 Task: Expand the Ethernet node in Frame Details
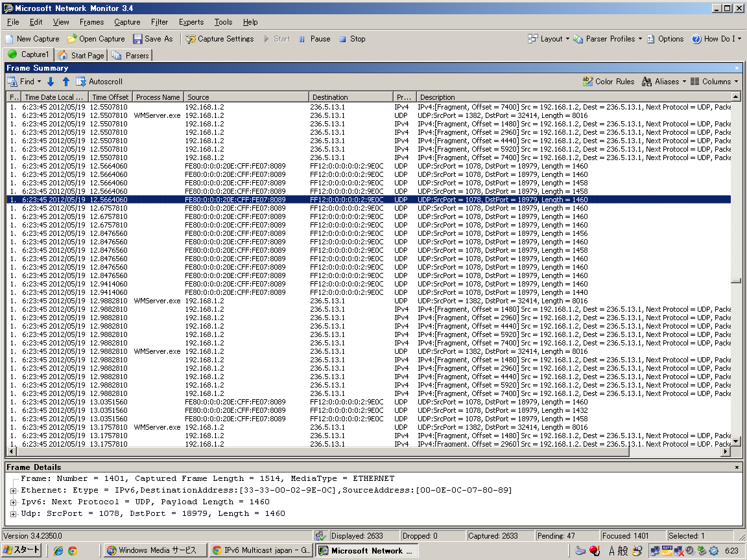point(14,491)
